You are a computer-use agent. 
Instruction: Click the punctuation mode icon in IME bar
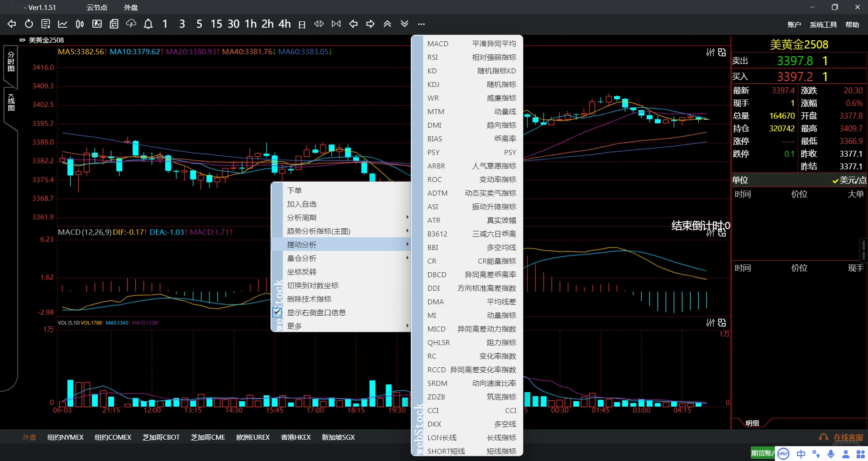[x=816, y=454]
